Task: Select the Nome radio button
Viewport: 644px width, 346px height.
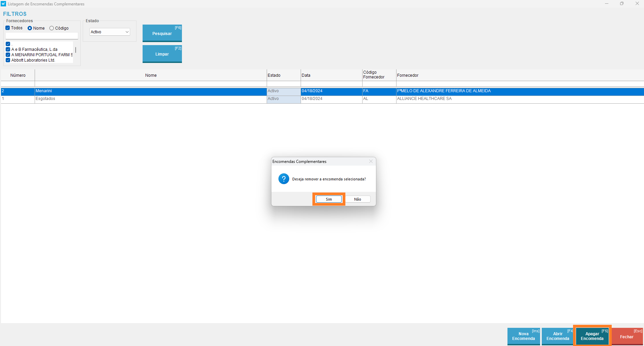Action: pyautogui.click(x=30, y=28)
